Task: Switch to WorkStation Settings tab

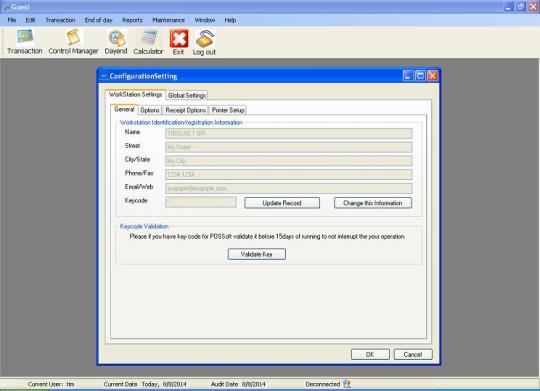Action: pos(135,94)
